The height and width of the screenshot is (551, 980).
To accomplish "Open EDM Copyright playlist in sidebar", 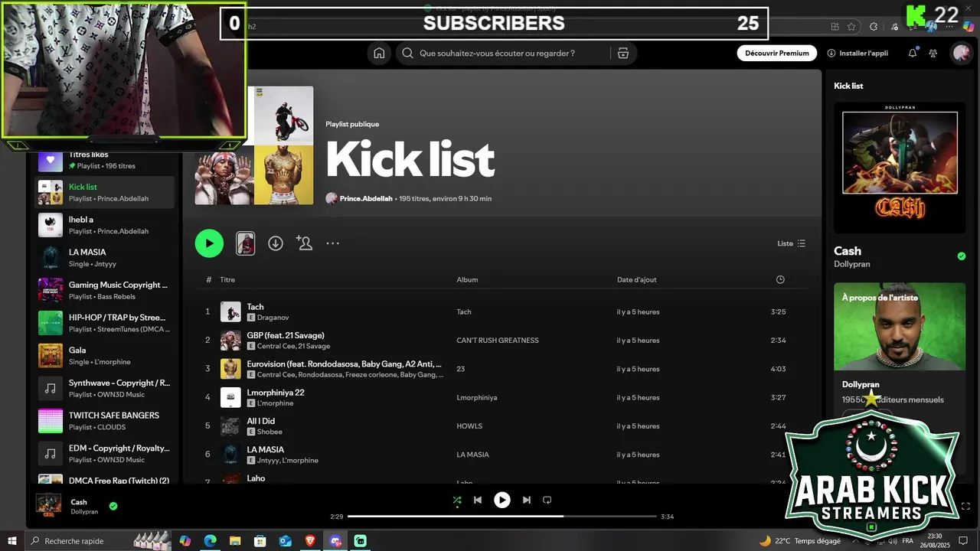I will click(x=104, y=454).
